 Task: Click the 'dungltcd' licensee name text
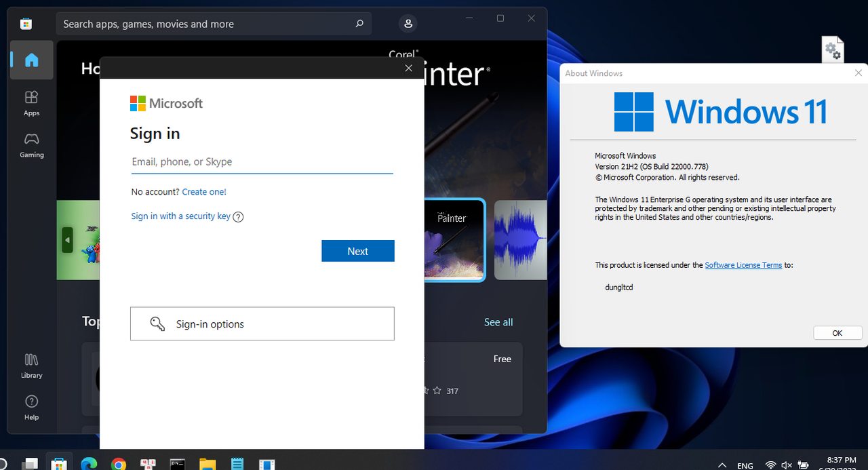[x=619, y=288]
